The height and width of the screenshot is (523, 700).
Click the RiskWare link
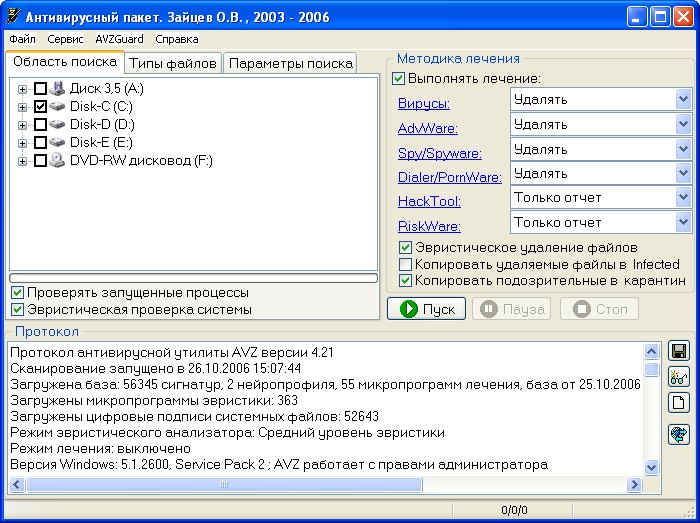click(x=429, y=227)
